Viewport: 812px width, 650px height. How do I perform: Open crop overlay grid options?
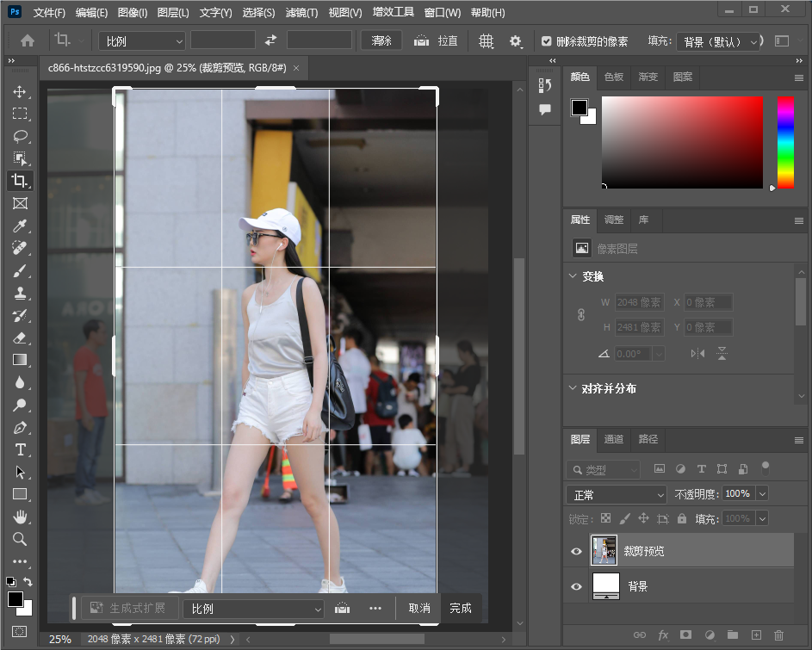click(x=486, y=40)
